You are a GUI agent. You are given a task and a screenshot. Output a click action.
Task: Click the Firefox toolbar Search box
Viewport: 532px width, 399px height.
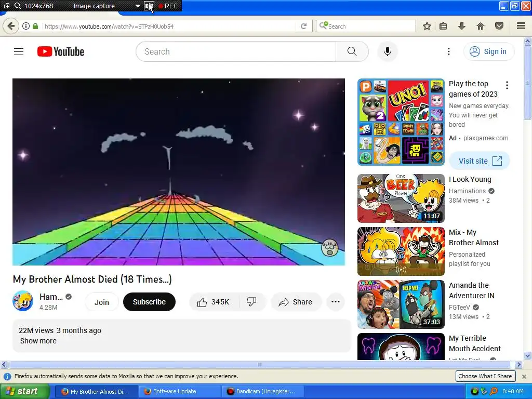point(366,26)
